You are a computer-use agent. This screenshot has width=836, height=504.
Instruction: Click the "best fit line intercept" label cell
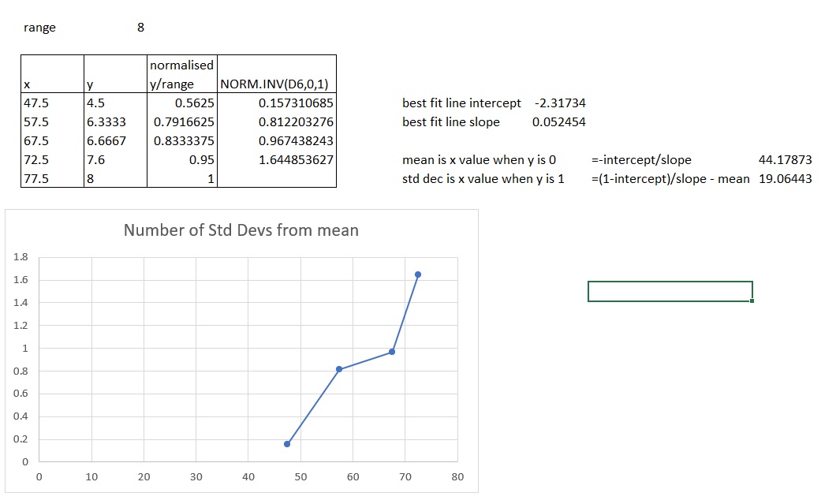point(461,103)
